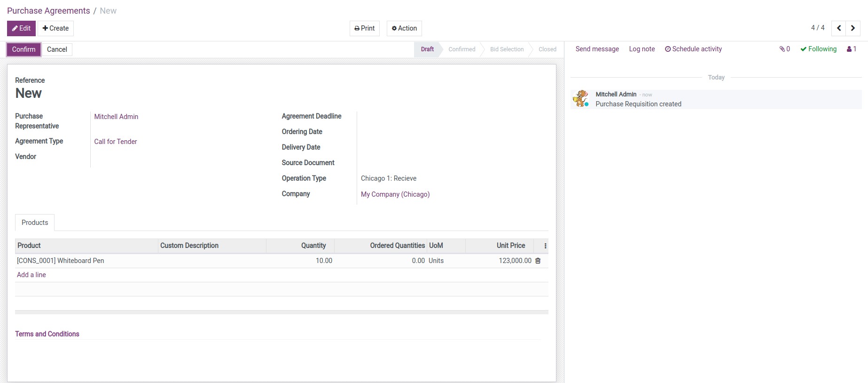Open Call for Tender agreement type
868x383 pixels.
[x=116, y=142]
